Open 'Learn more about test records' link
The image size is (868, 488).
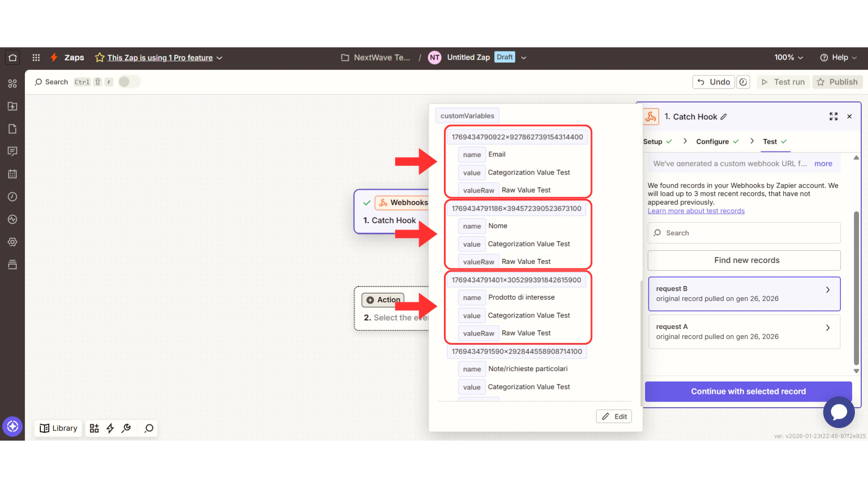[696, 211]
